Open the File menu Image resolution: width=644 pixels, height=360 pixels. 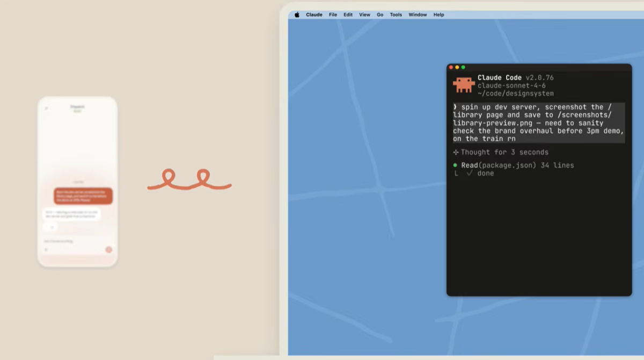coord(333,15)
